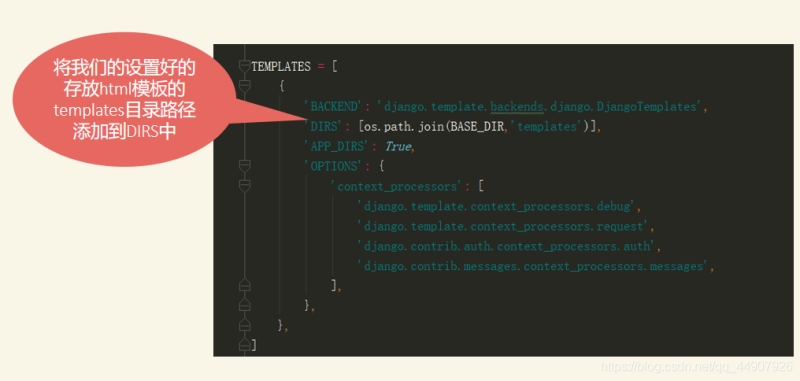
Task: Click fold-end marker at OPTIONS closing brace
Action: [245, 305]
